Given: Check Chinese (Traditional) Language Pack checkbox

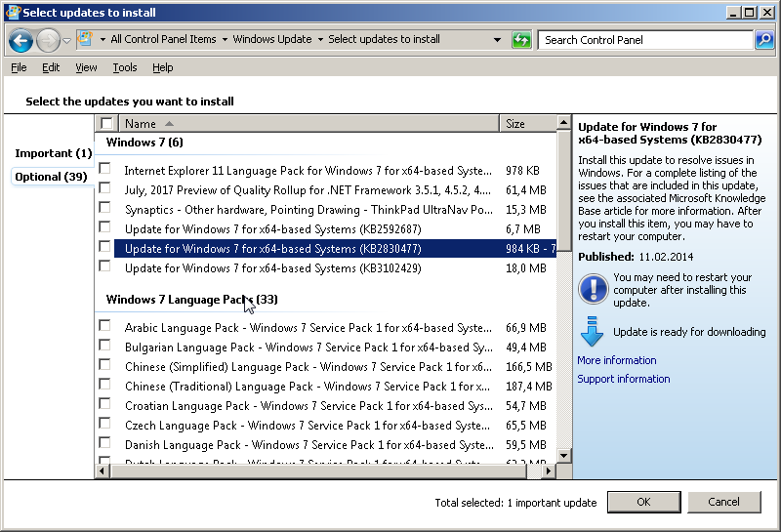Looking at the screenshot, I should (104, 385).
